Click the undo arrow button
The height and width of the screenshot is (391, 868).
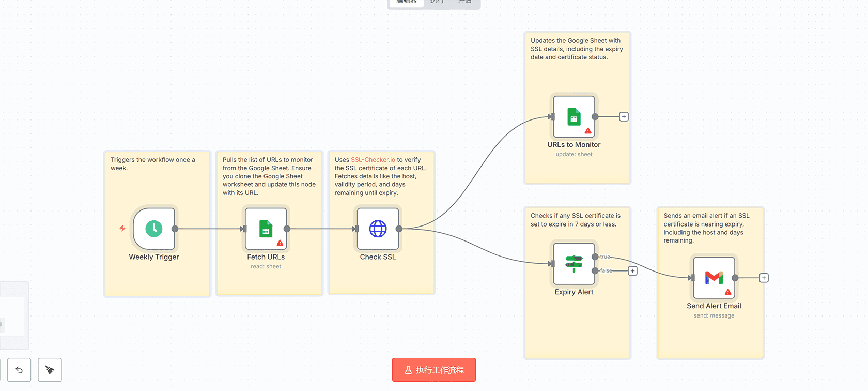pos(19,370)
